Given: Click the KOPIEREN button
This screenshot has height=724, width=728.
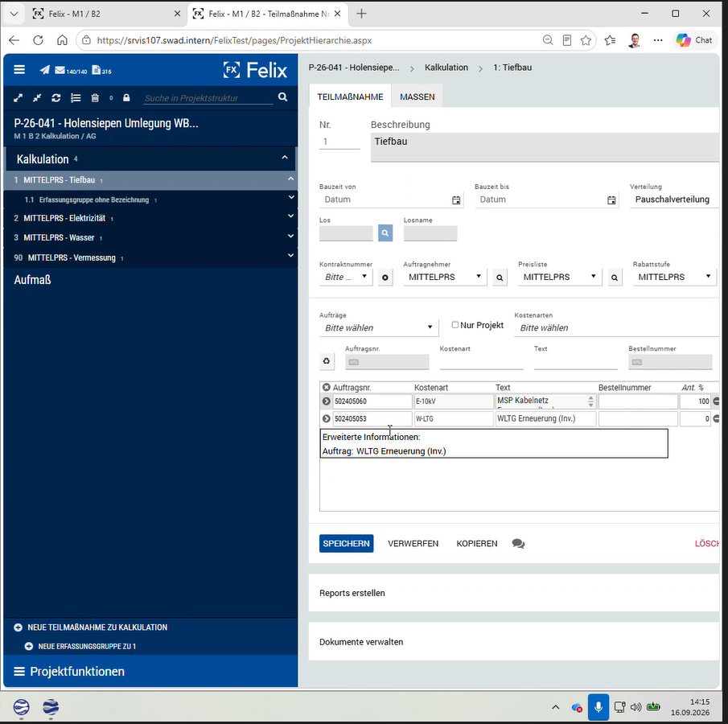Looking at the screenshot, I should coord(477,543).
